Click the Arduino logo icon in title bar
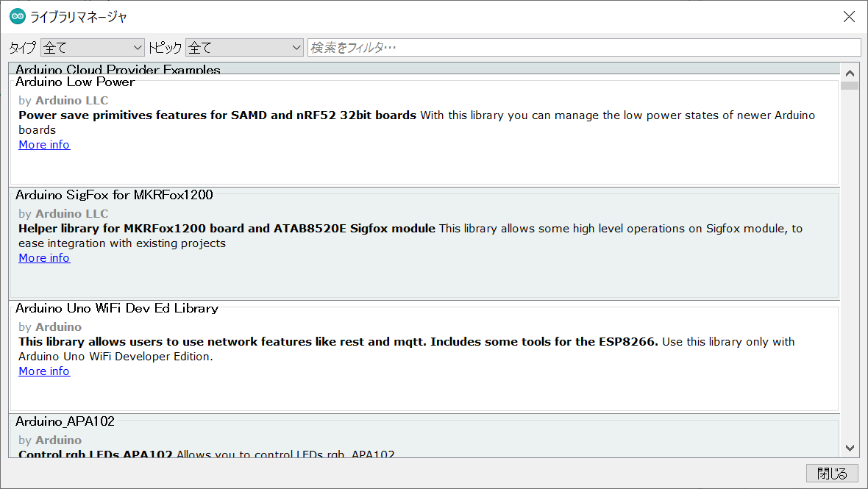868x489 pixels. pos(18,17)
